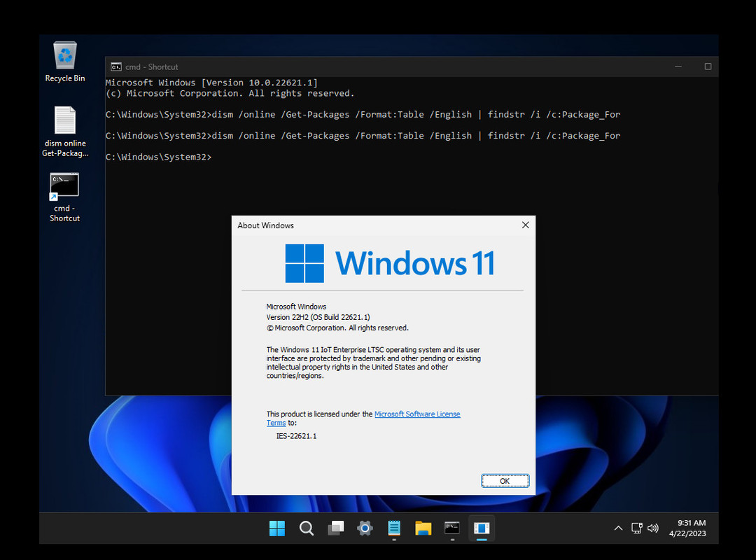Select the dism online Get-Packag text file
756x560 pixels.
(x=65, y=132)
